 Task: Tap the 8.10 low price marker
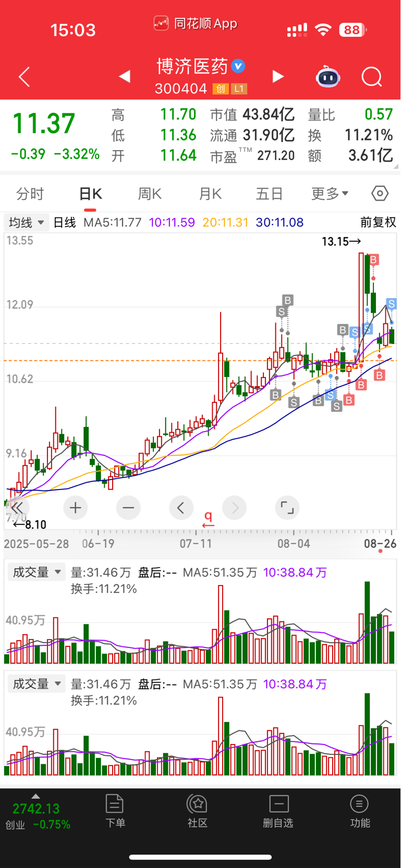click(x=30, y=524)
